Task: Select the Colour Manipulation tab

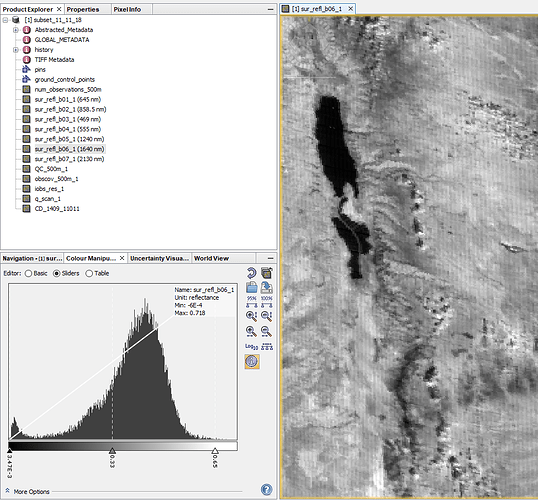Action: point(91,258)
